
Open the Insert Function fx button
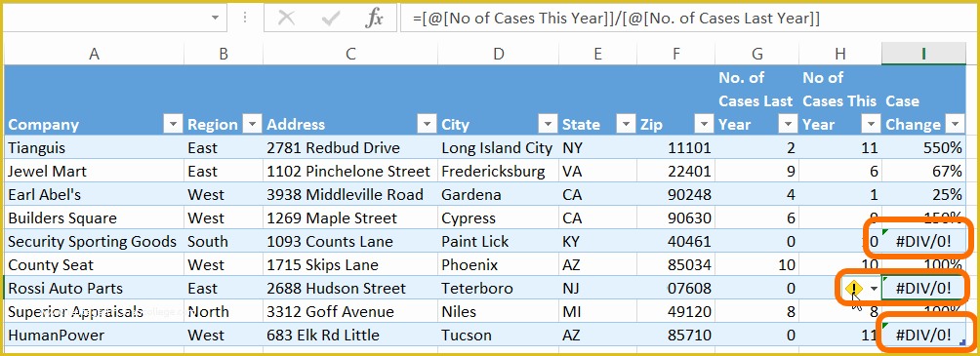click(x=374, y=19)
